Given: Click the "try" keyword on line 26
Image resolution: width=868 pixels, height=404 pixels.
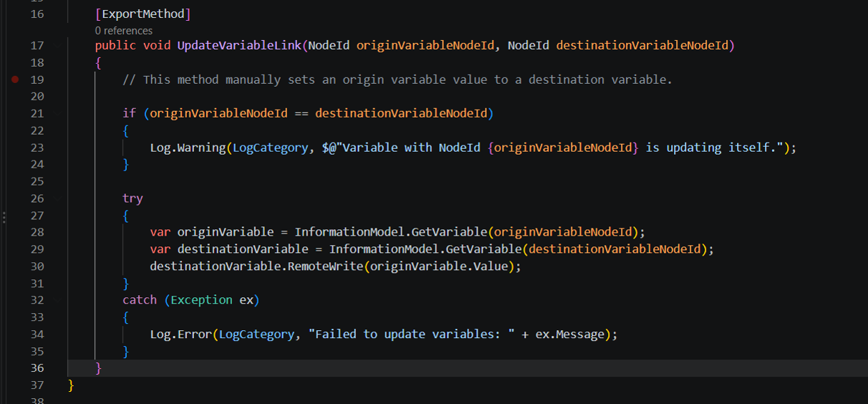Looking at the screenshot, I should tap(132, 198).
